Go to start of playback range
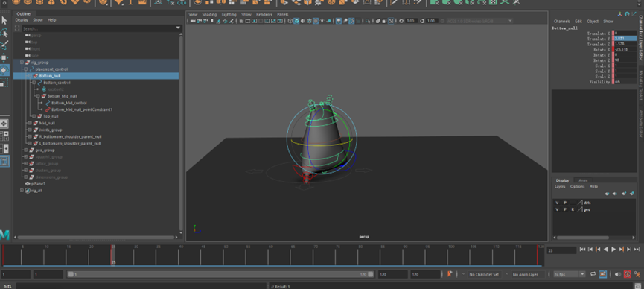This screenshot has width=644, height=289. tap(582, 249)
